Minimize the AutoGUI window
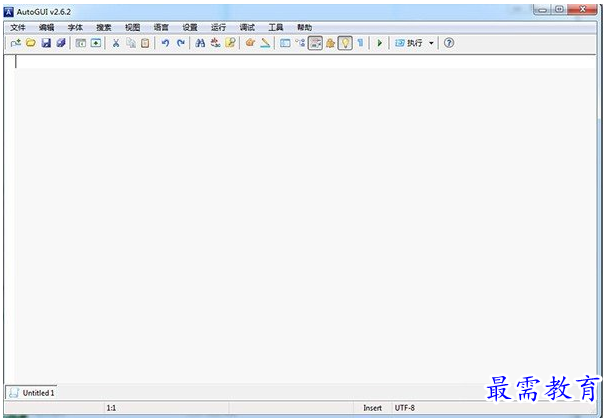 542,9
